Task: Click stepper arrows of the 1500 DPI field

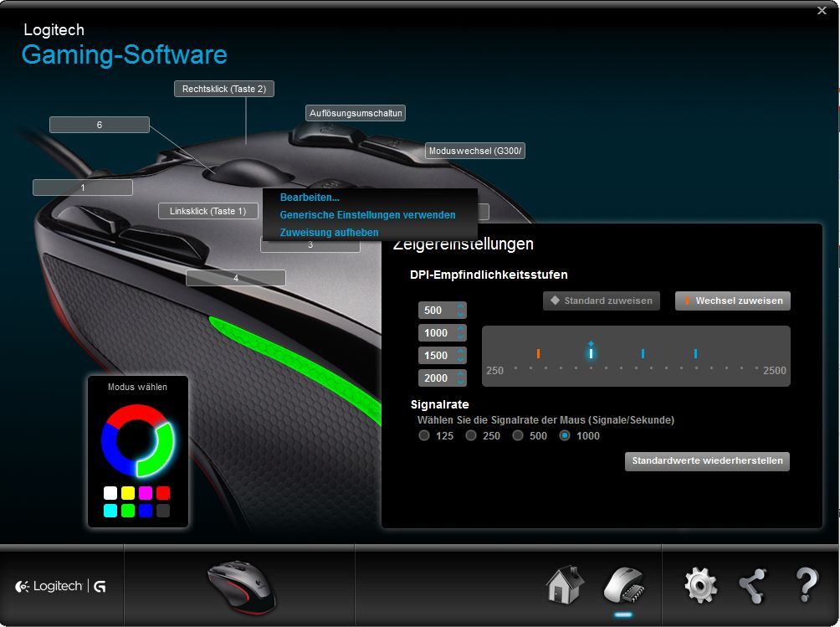Action: point(461,355)
